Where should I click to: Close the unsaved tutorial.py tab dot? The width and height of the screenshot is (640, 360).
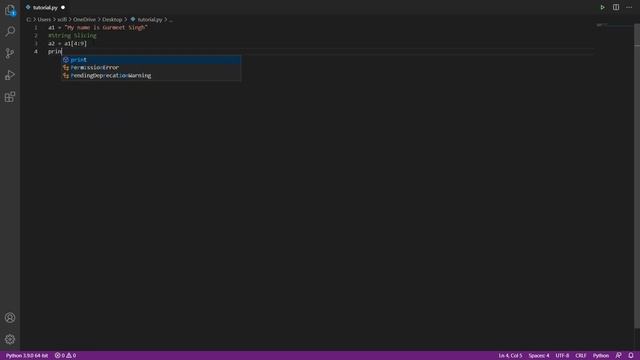pos(63,7)
